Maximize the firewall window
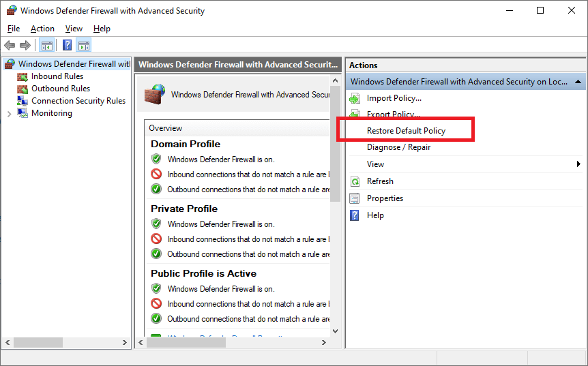The width and height of the screenshot is (588, 366). pos(540,10)
